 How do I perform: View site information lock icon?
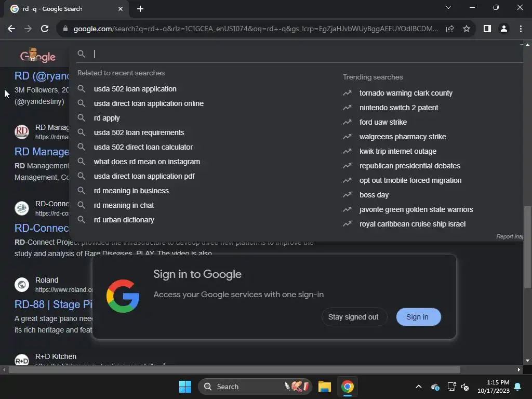pos(65,29)
